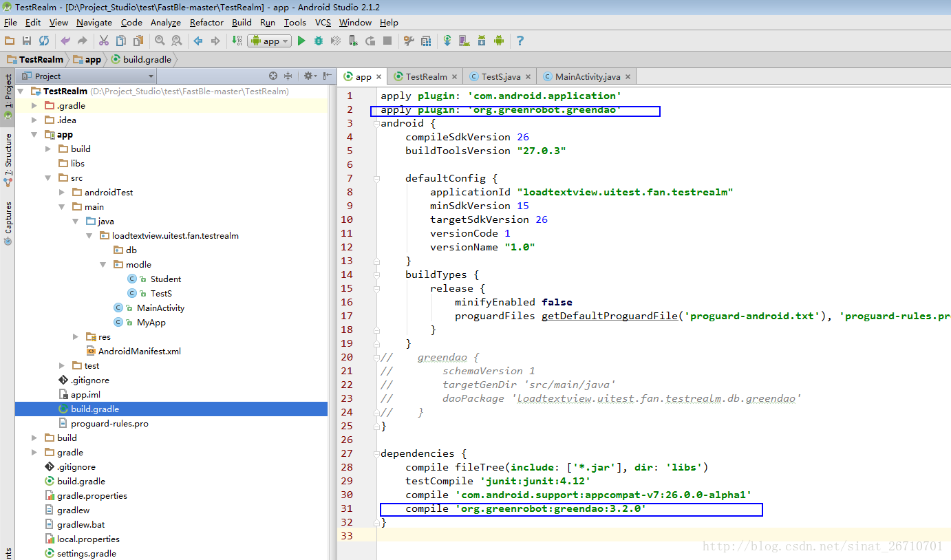This screenshot has height=560, width=951.
Task: Click the Replace magnifier icon
Action: point(177,41)
